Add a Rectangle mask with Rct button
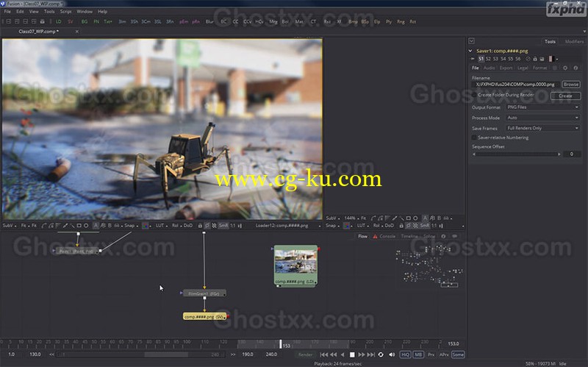Screen dimensions: 588x367 [x=413, y=22]
